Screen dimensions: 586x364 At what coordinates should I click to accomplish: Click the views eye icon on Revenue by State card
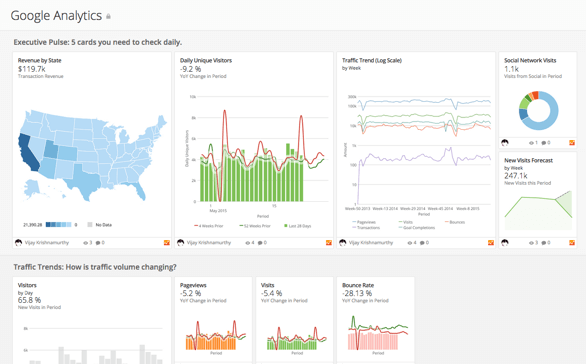(x=86, y=243)
